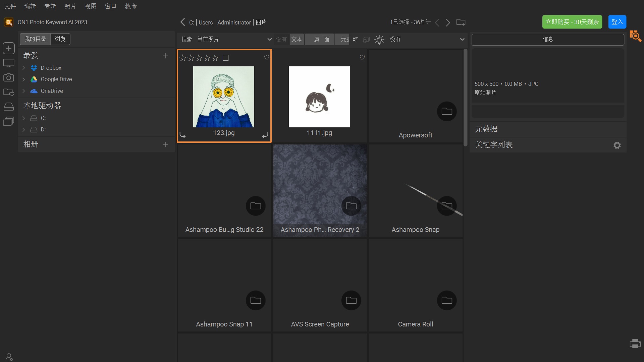Click the light bulb filter icon
The height and width of the screenshot is (362, 644).
(x=379, y=40)
